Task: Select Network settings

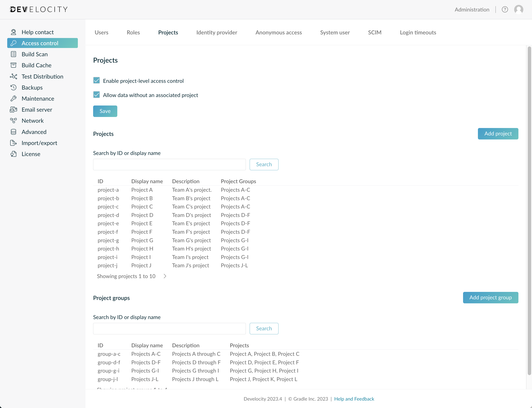Action: point(32,120)
